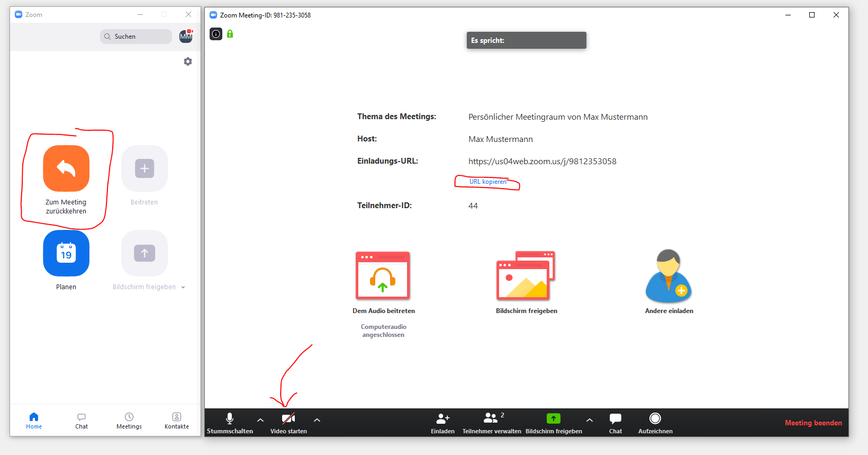868x455 pixels.
Task: Click the Einladen toolbar button
Action: [443, 423]
